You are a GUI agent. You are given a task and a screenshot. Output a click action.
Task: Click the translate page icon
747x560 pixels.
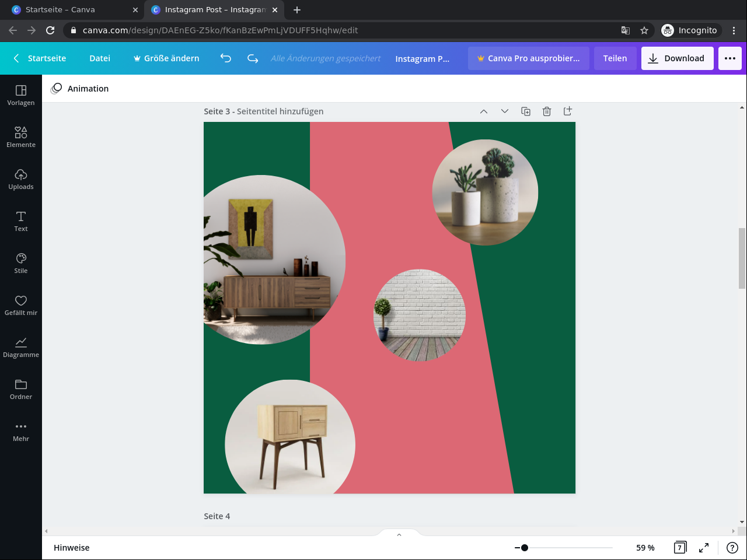pyautogui.click(x=626, y=30)
